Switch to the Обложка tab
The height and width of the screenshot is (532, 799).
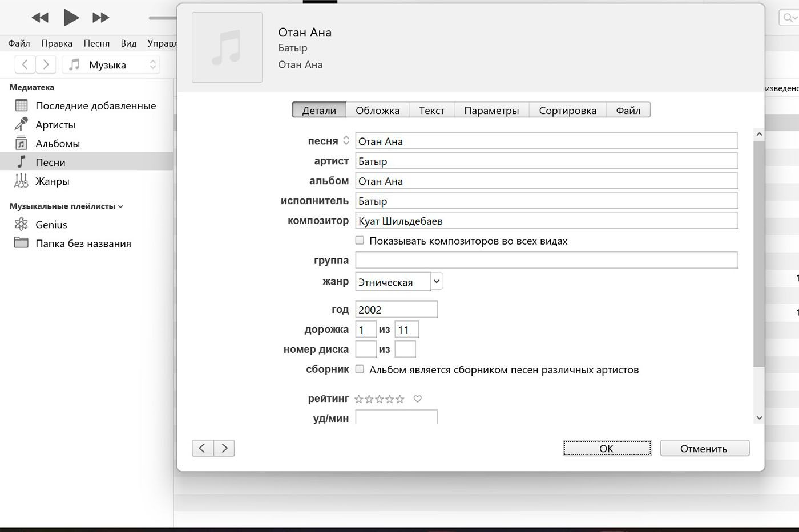[377, 110]
